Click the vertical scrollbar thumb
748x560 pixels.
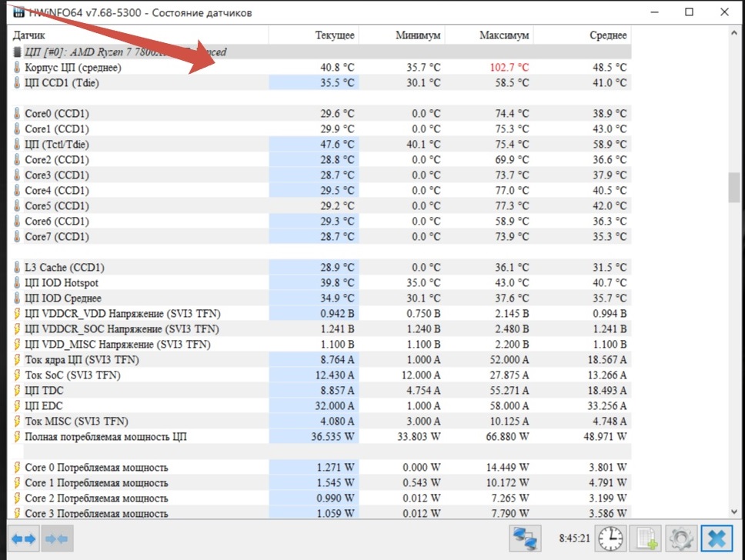pyautogui.click(x=733, y=188)
